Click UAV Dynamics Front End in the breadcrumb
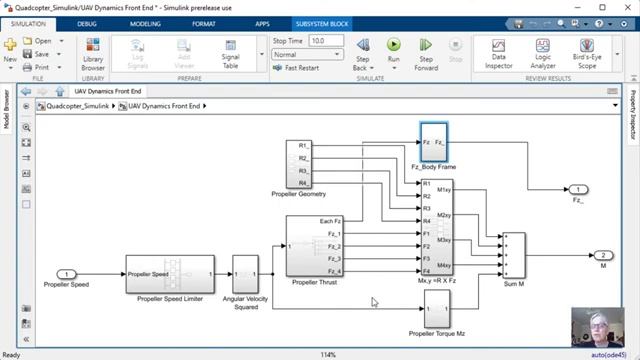Viewport: 640px width, 360px height. [x=164, y=106]
